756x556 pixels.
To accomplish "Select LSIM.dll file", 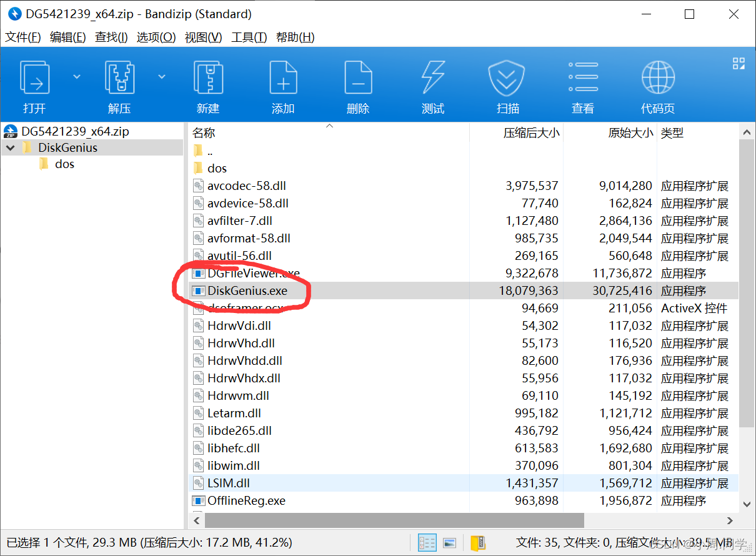I will (229, 483).
